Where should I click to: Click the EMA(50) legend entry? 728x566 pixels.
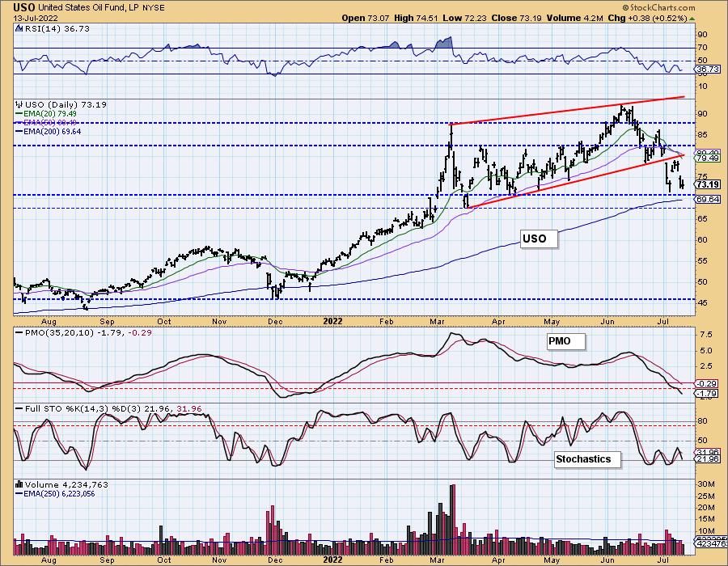point(46,122)
